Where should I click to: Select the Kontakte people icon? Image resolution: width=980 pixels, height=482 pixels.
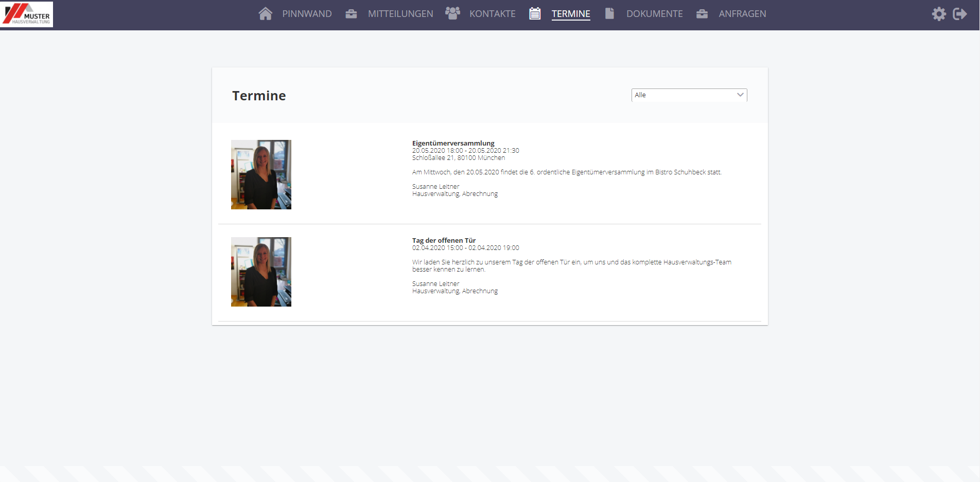pyautogui.click(x=452, y=14)
